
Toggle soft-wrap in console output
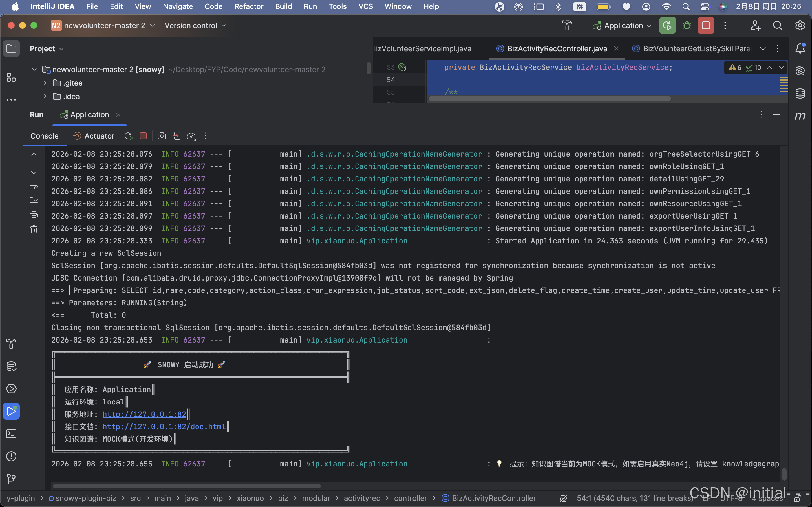coord(34,185)
